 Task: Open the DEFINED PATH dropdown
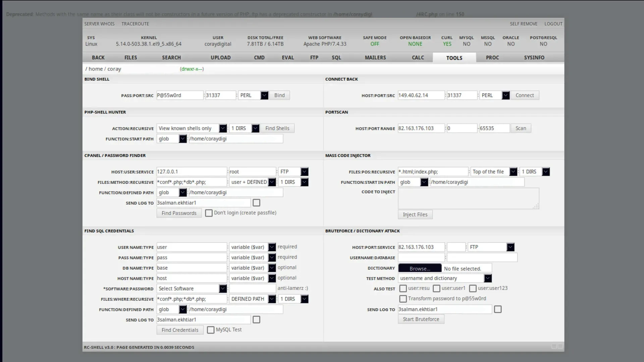pos(253,299)
